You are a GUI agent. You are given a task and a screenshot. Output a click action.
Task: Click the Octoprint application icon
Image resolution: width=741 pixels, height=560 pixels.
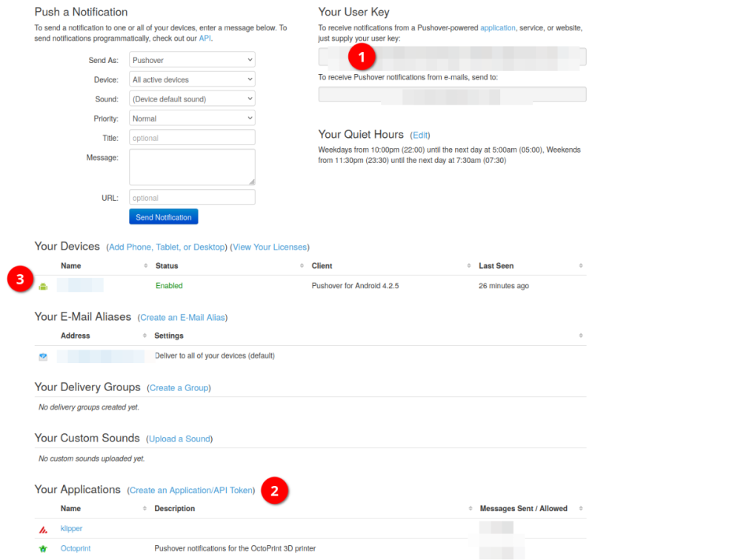click(x=43, y=549)
